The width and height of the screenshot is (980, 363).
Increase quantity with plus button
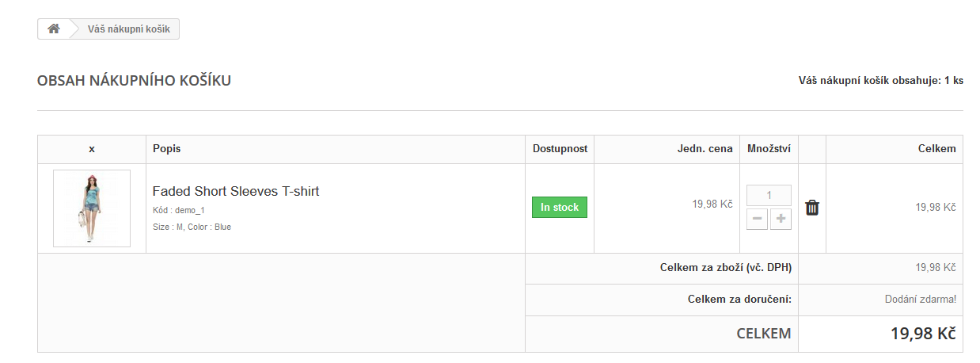tap(781, 220)
